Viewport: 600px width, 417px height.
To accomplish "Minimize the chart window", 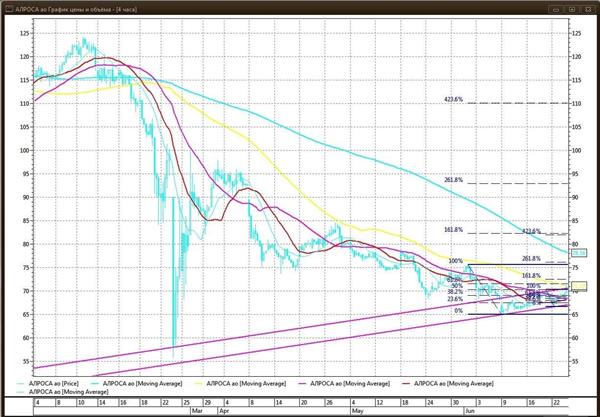I will click(x=556, y=10).
